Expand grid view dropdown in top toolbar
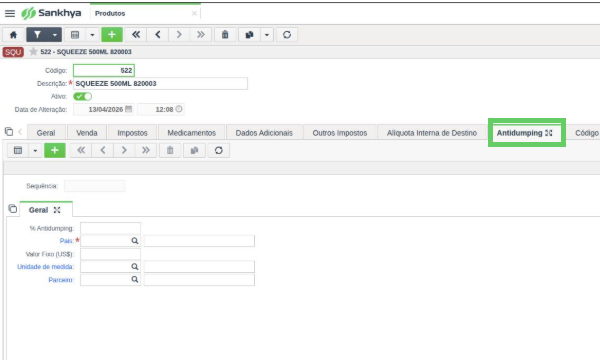 coord(92,35)
